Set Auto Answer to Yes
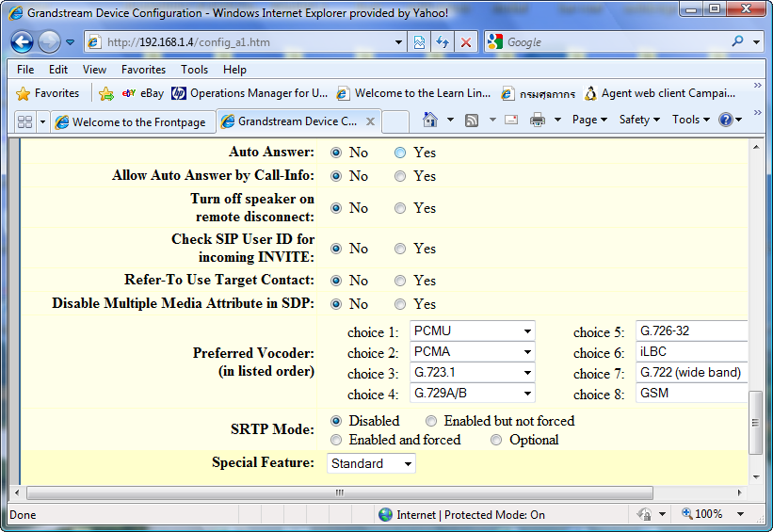The height and width of the screenshot is (532, 773). pos(400,153)
